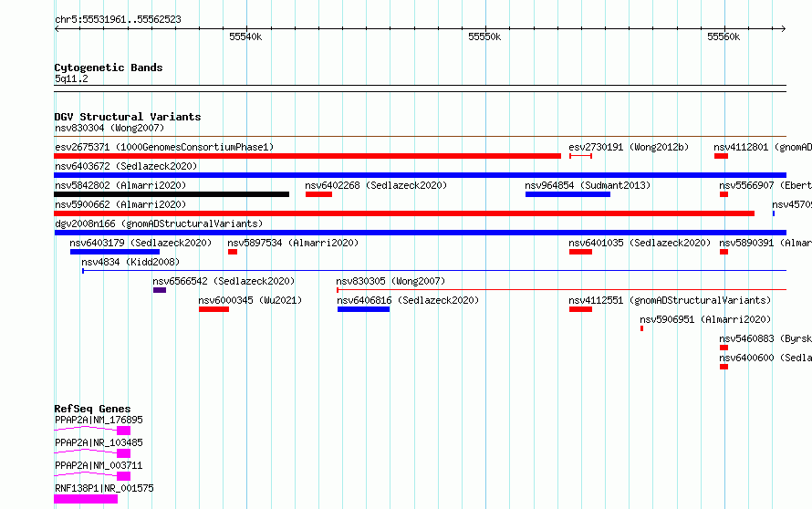Click the nsv6402268 (Sedlazeck2020) label
This screenshot has width=812, height=509.
pyautogui.click(x=376, y=185)
